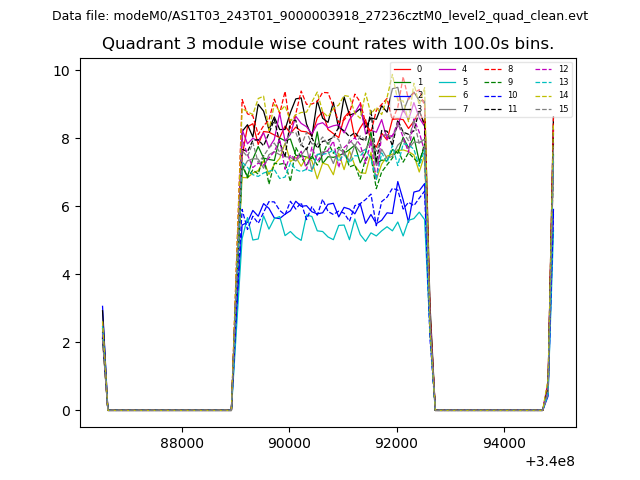Click the red line swatch for module 0
Screen dimensions: 640x480
tap(402, 69)
